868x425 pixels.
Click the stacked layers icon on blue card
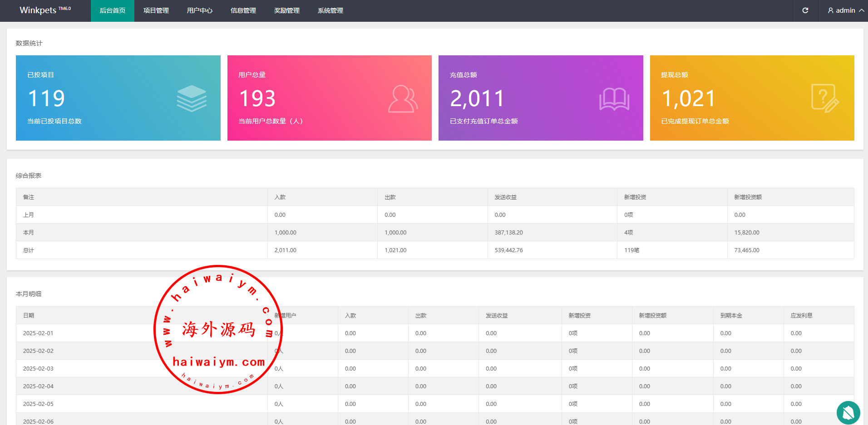(192, 98)
